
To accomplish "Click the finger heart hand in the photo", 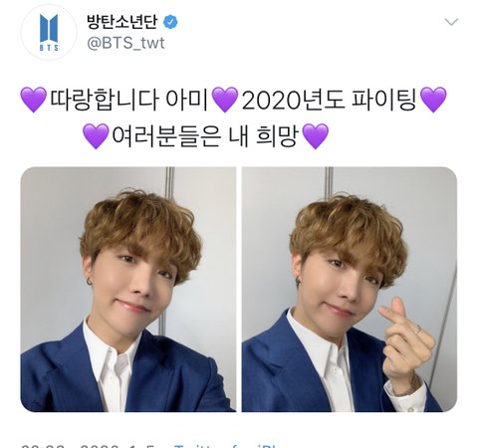I will tap(407, 343).
